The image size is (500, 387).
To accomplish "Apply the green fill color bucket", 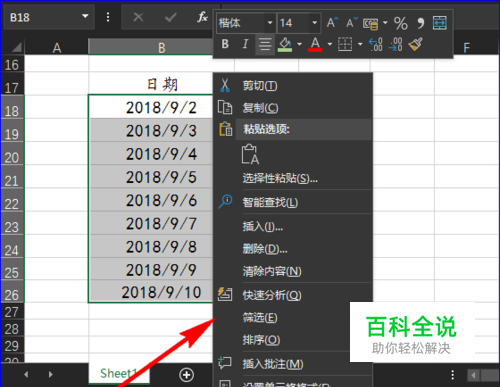I will click(x=285, y=44).
